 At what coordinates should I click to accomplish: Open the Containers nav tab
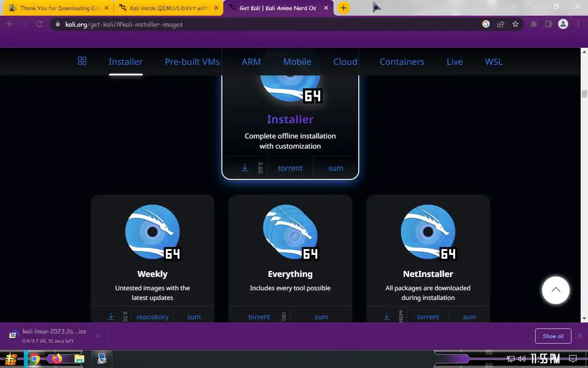(402, 62)
